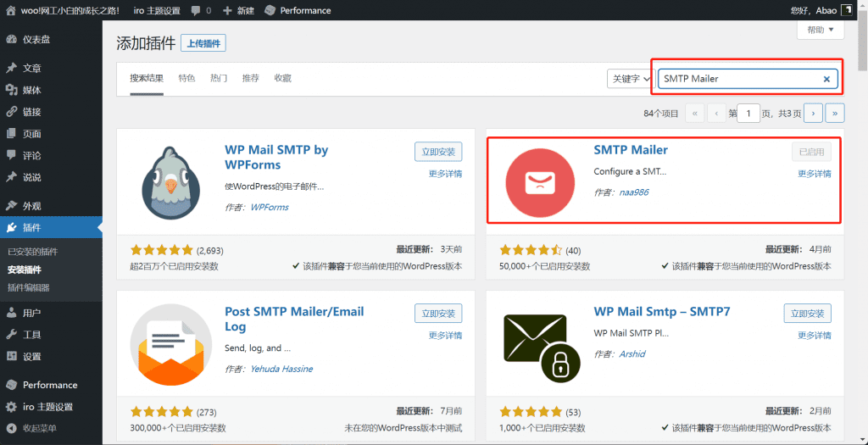This screenshot has width=868, height=445.
Task: Click the Dashboard (仪表盘) sidebar icon
Action: click(11, 39)
